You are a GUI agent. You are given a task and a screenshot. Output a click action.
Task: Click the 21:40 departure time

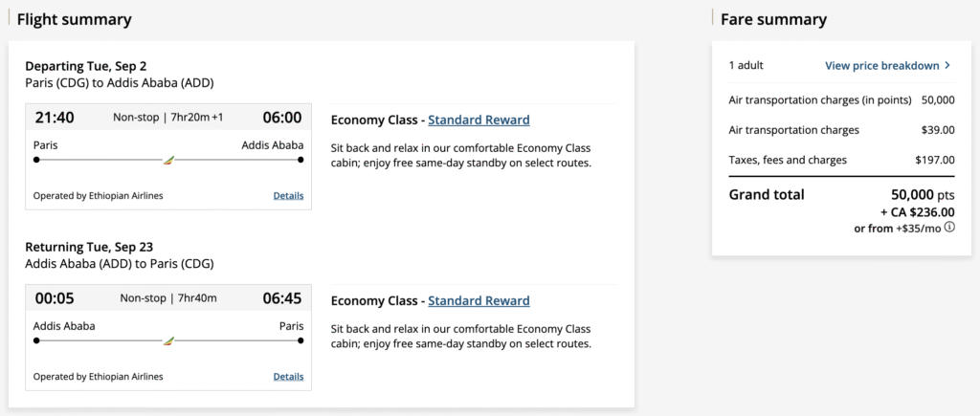pos(55,118)
